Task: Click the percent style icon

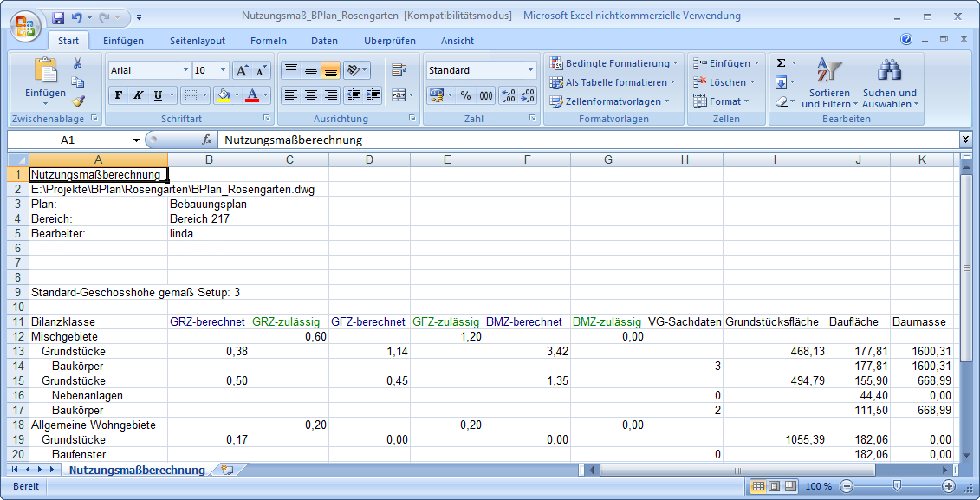Action: (465, 95)
